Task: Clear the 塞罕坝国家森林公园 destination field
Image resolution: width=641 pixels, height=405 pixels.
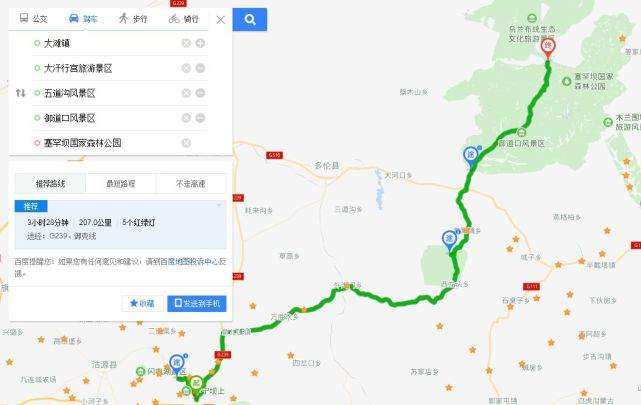Action: tap(186, 143)
